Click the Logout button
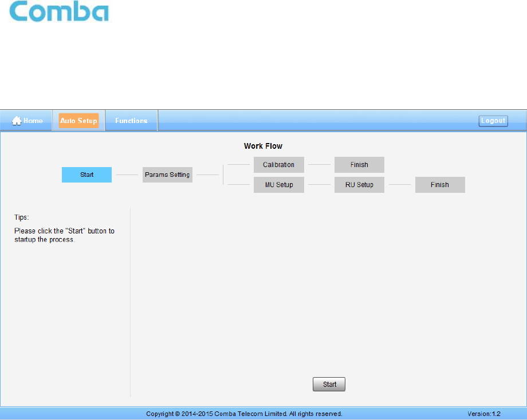 coord(493,121)
